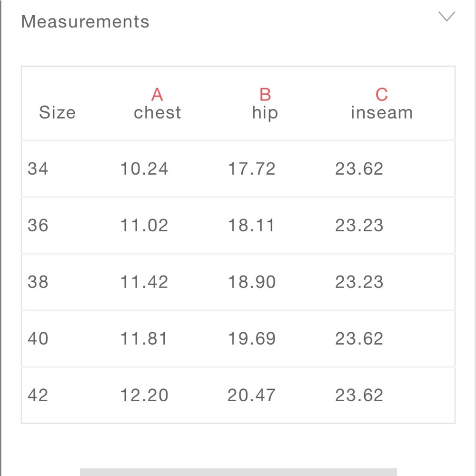The width and height of the screenshot is (476, 476).
Task: Select inseam value in size 38 row
Action: click(x=359, y=282)
